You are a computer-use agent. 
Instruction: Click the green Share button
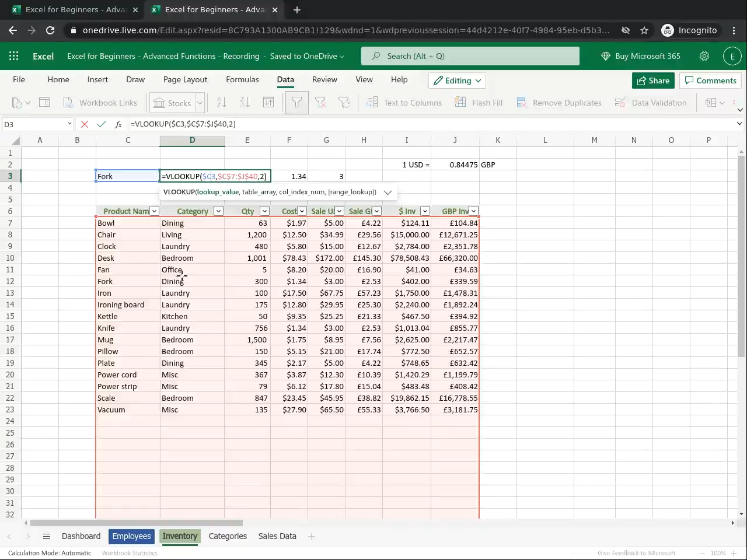653,80
